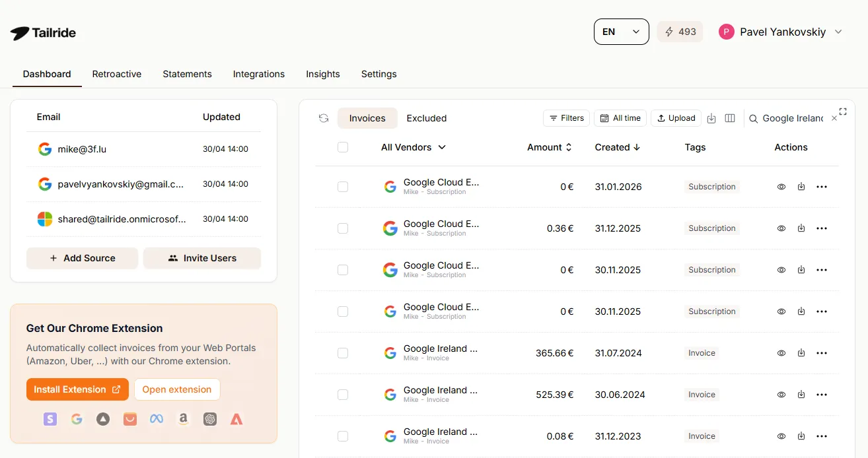
Task: Click the Add Source button
Action: tap(83, 258)
